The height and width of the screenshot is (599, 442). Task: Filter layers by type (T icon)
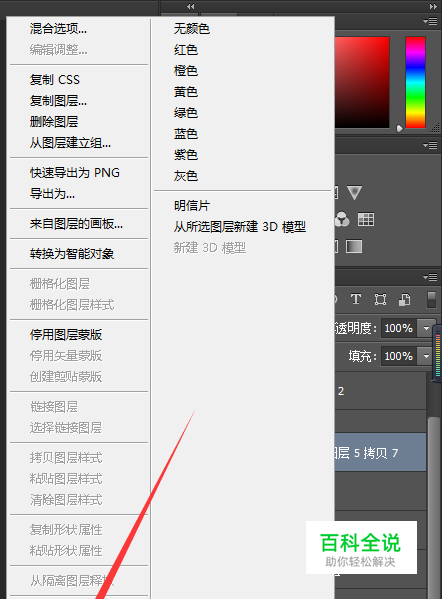356,300
